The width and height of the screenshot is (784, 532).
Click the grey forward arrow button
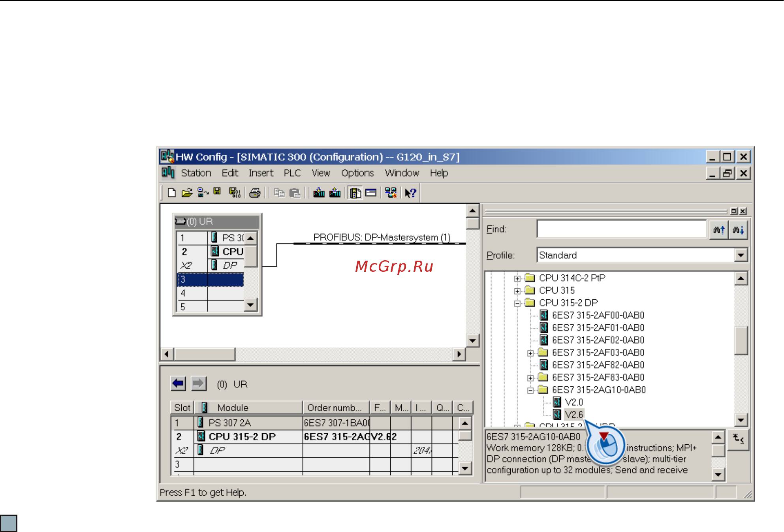(x=199, y=383)
